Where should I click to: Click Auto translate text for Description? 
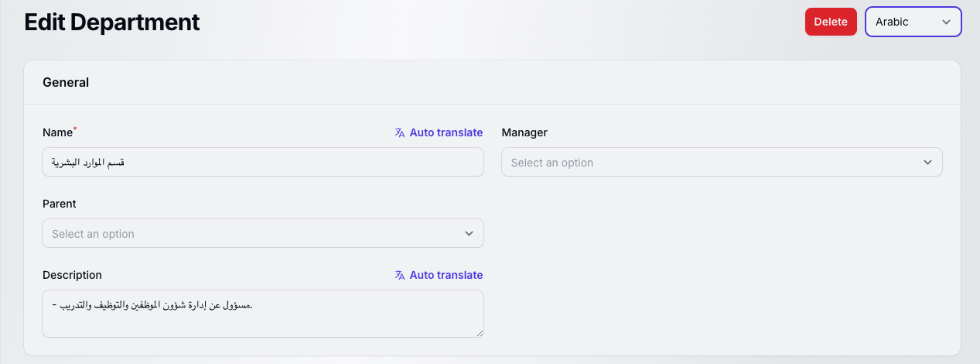[446, 275]
